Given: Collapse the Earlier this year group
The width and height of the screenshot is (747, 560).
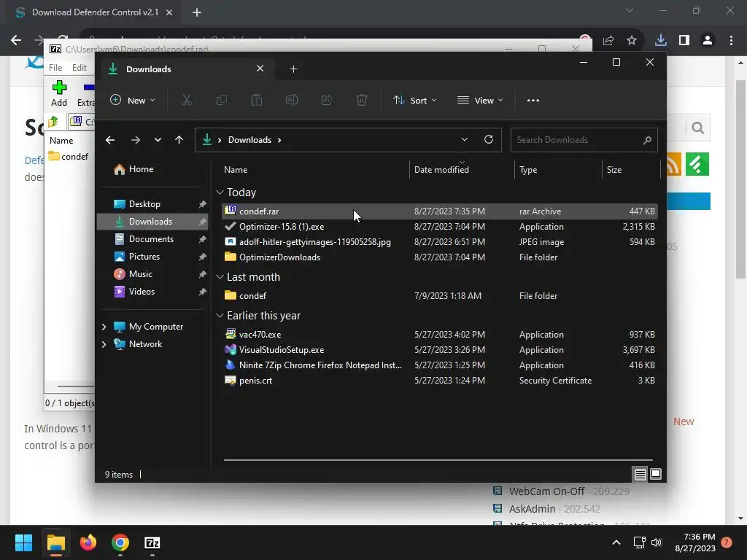Looking at the screenshot, I should 220,316.
